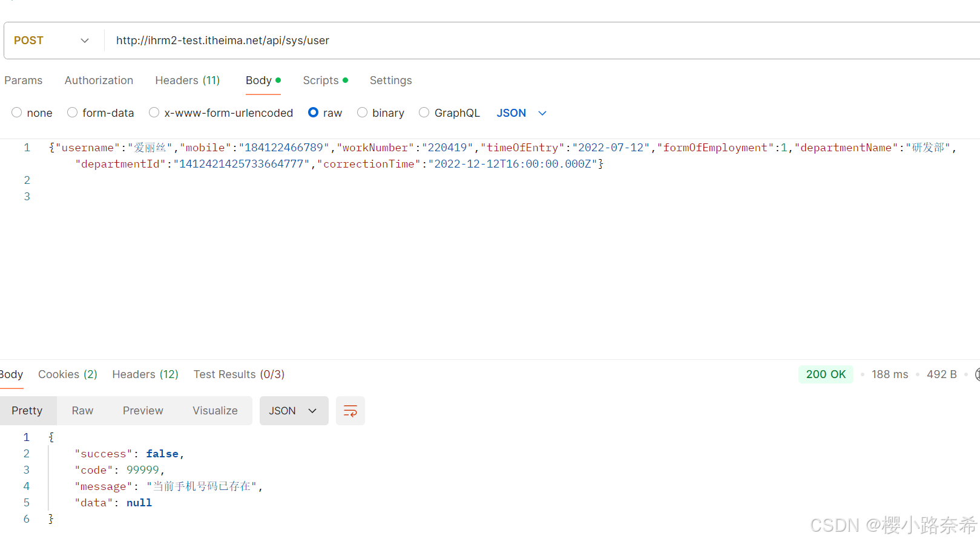
Task: Choose the binary radio option
Action: coord(381,113)
